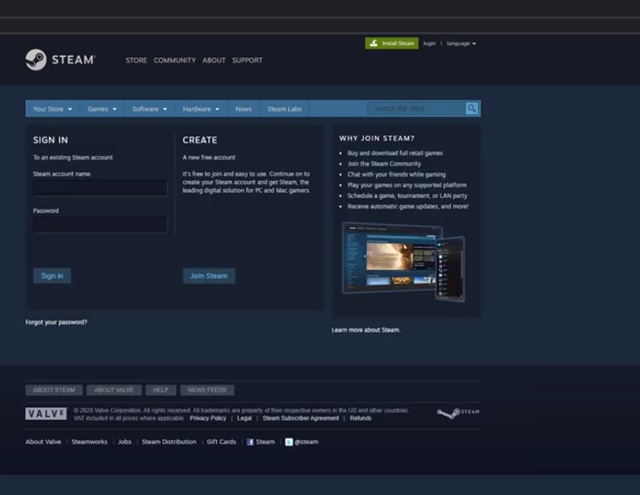Click the Install Steam download button
The height and width of the screenshot is (495, 640).
pos(391,43)
